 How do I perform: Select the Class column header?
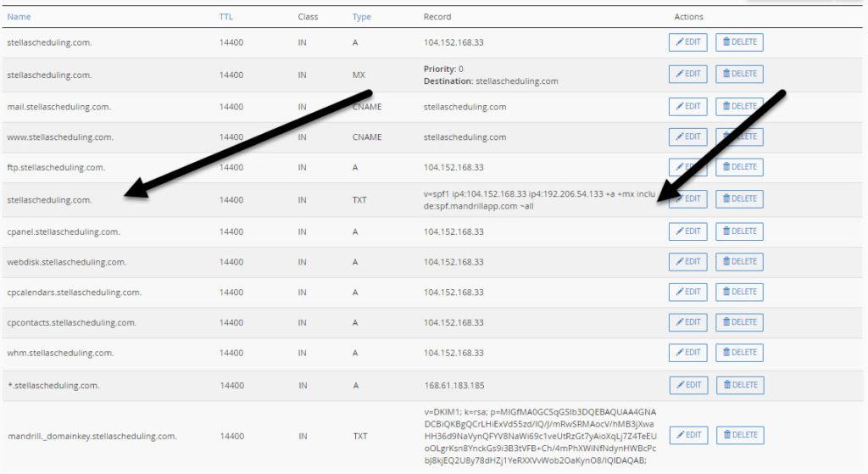point(308,17)
